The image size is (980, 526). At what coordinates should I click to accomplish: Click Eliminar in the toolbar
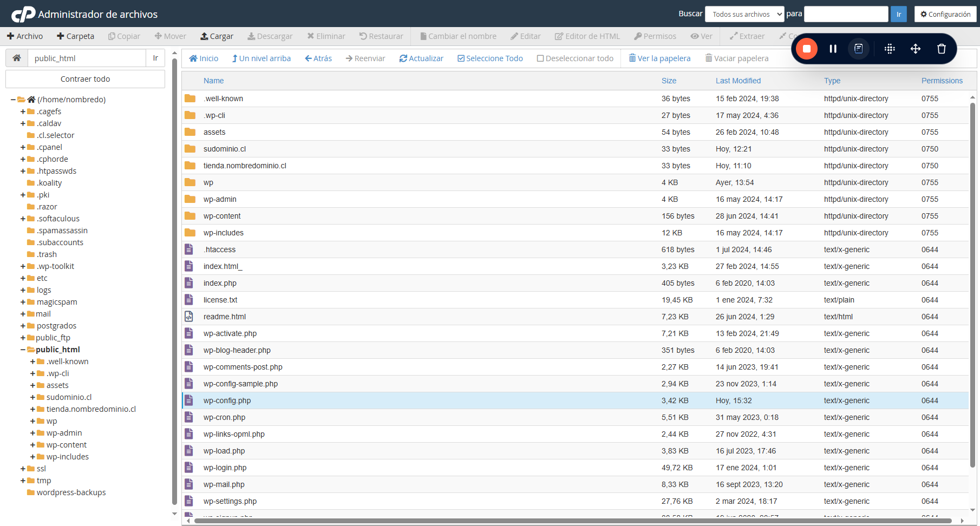(x=326, y=36)
